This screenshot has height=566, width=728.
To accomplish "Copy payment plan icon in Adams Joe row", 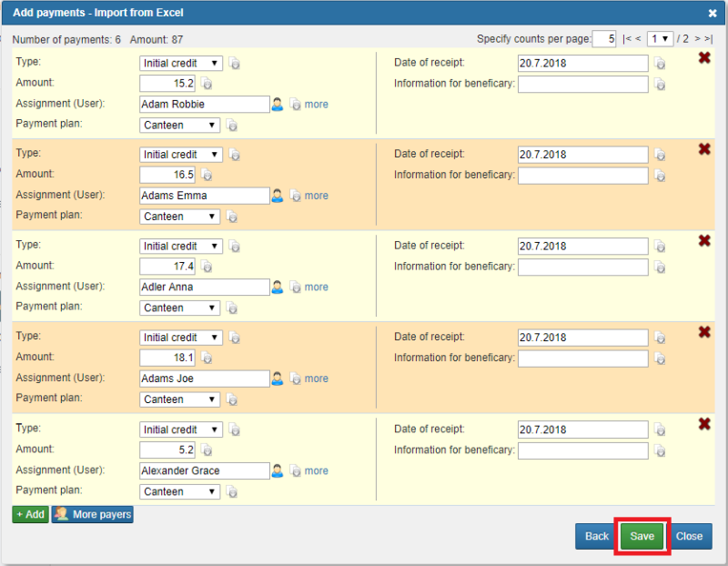I will pos(232,399).
